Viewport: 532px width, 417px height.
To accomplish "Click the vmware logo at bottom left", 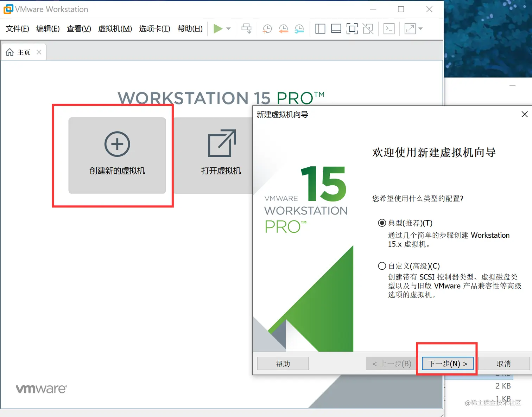I will point(41,389).
